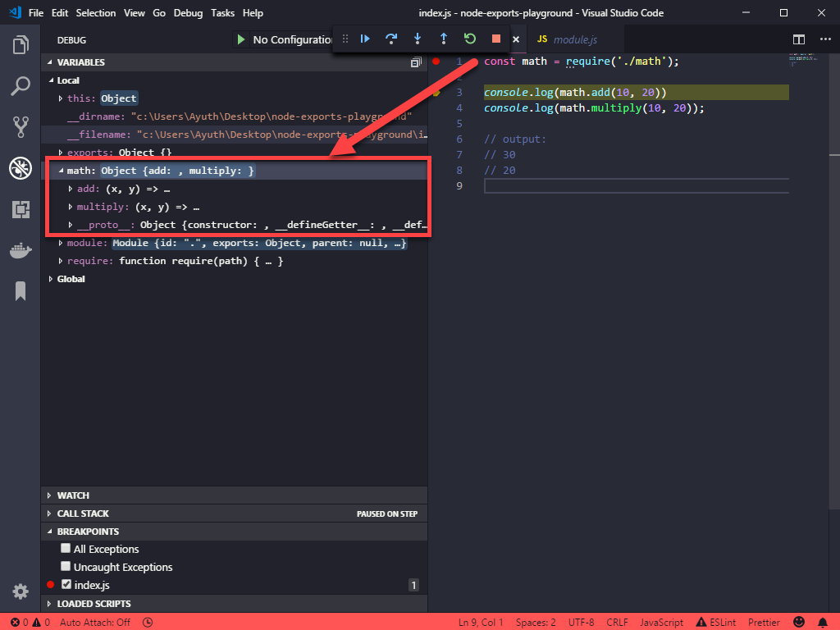The height and width of the screenshot is (630, 840).
Task: Disable the index.js breakpoint checkbox
Action: [x=67, y=585]
